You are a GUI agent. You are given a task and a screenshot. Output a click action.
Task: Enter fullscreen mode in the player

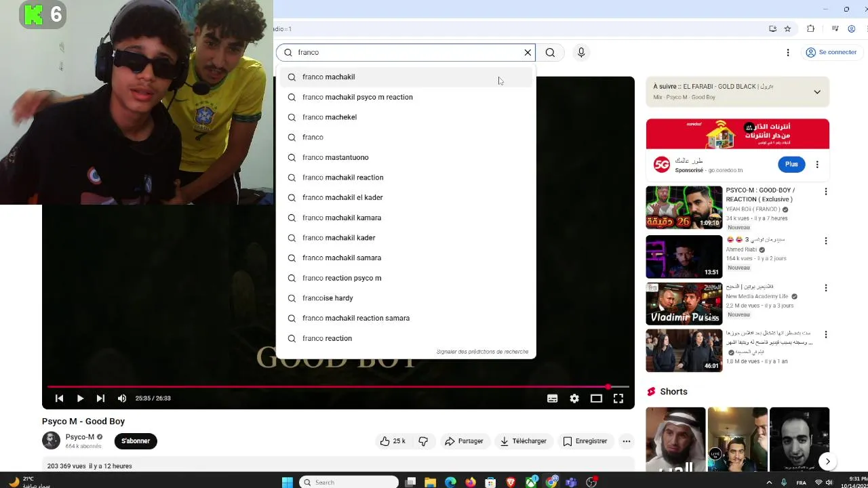point(618,399)
